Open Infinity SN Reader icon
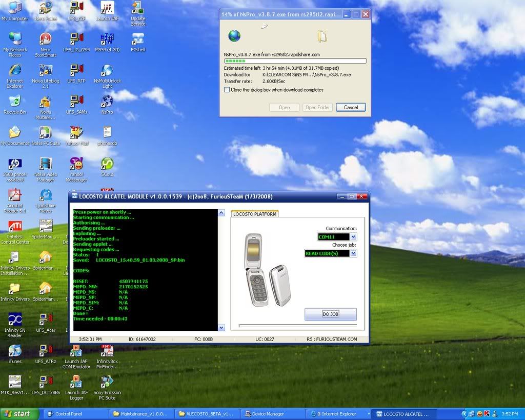Image resolution: width=525 pixels, height=420 pixels. click(15, 325)
